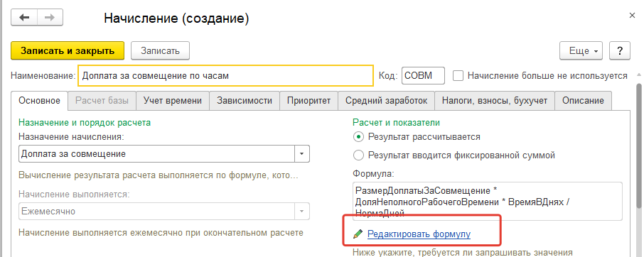Expand the 'Ежемесячно' dropdown arrow
This screenshot has width=644, height=257.
302,212
